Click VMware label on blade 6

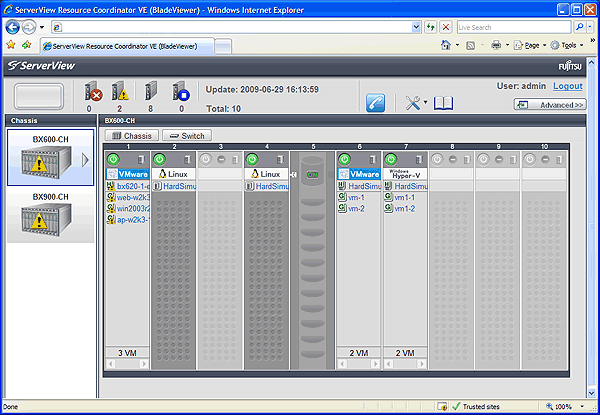coord(359,174)
